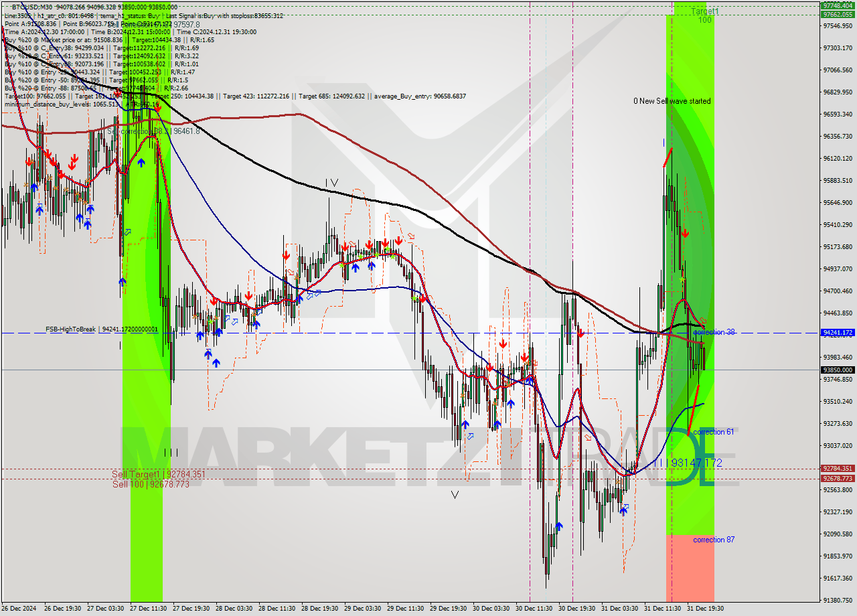Click the 'correction 87' label
Screen dimensions: 857x616
pyautogui.click(x=713, y=540)
